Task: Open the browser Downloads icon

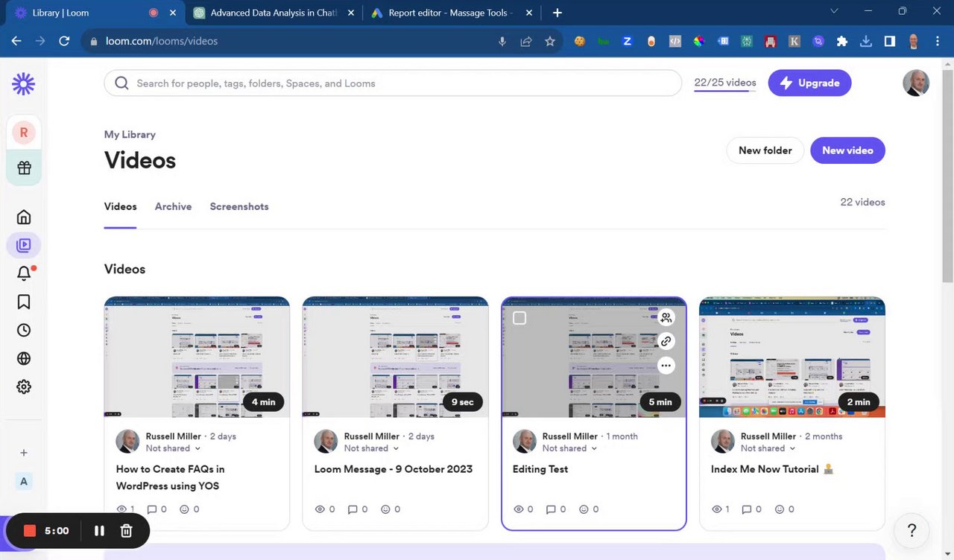Action: tap(866, 42)
